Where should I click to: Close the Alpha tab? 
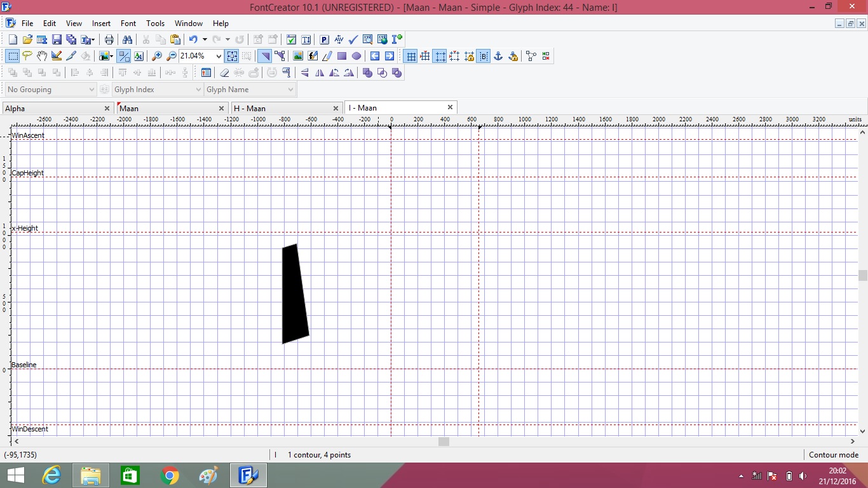click(107, 108)
